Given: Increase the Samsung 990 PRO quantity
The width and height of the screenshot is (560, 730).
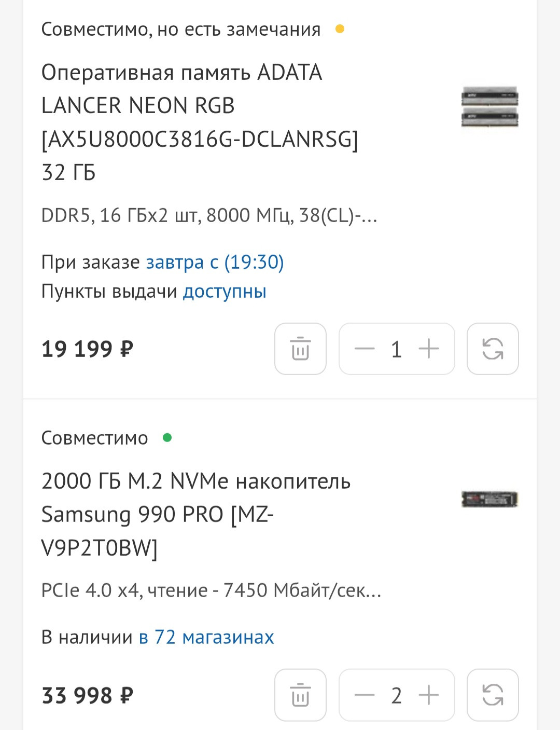Looking at the screenshot, I should point(429,695).
